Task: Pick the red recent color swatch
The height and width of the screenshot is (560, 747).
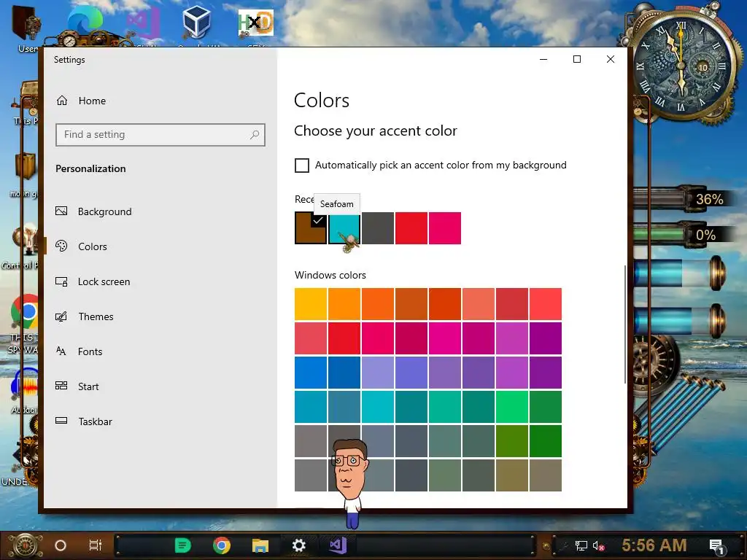Action: (411, 228)
